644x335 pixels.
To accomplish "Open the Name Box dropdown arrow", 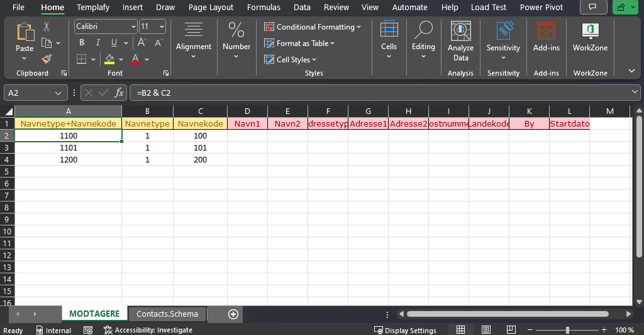I will tap(58, 93).
